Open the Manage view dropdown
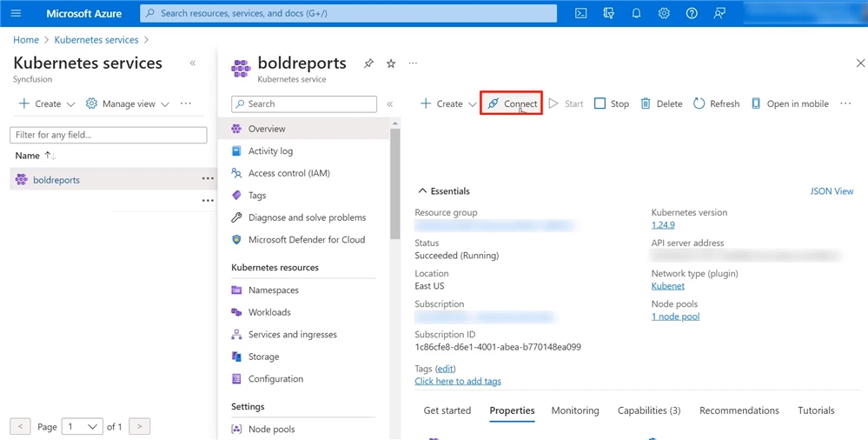This screenshot has width=868, height=440. click(x=129, y=103)
